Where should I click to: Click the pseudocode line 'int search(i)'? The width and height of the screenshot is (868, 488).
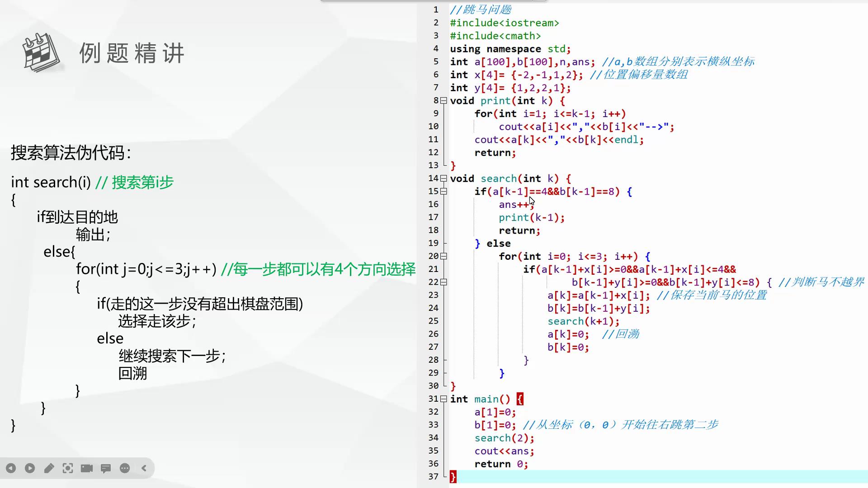pos(51,182)
